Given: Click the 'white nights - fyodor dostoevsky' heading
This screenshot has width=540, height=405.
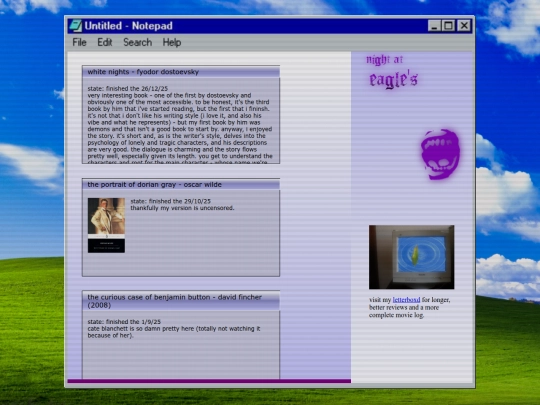Looking at the screenshot, I should tap(143, 72).
